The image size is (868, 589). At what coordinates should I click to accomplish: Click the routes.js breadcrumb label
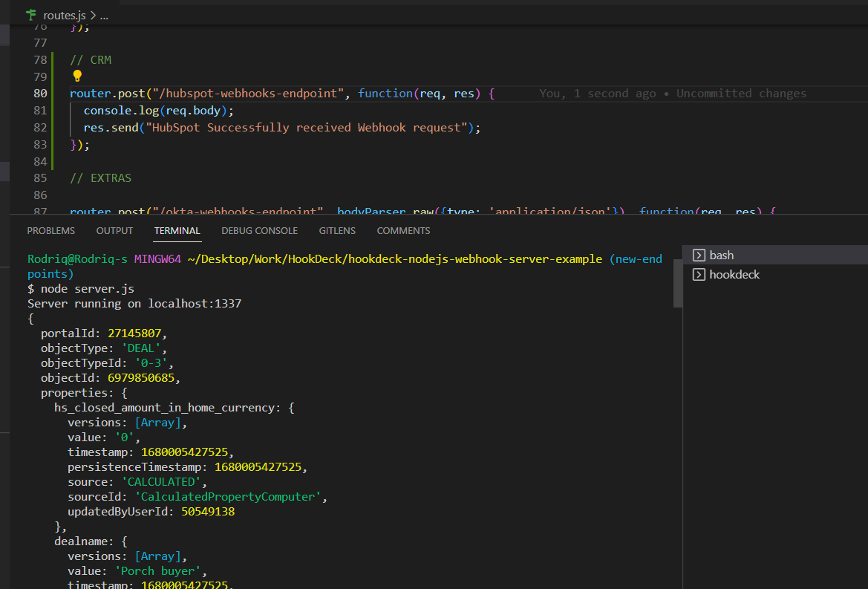pyautogui.click(x=66, y=14)
